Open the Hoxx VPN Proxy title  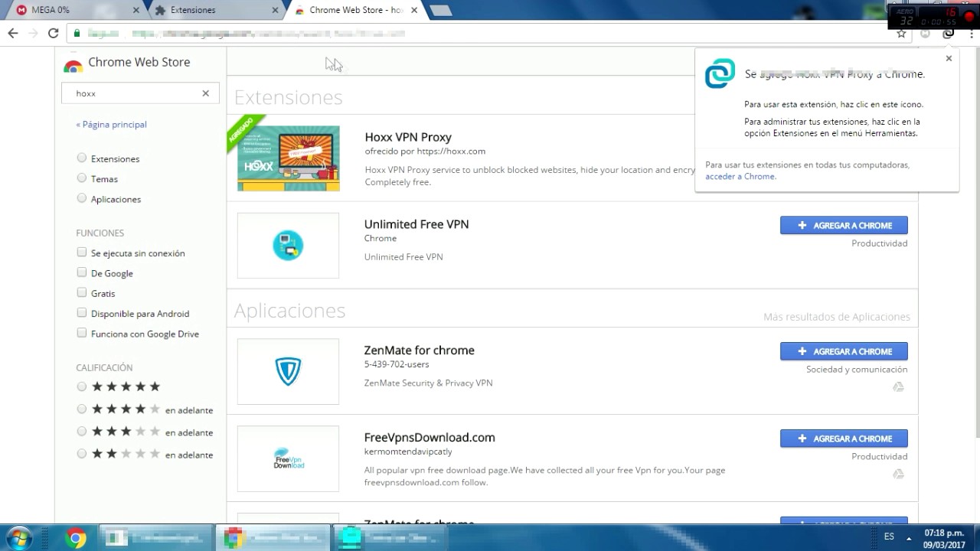point(408,137)
